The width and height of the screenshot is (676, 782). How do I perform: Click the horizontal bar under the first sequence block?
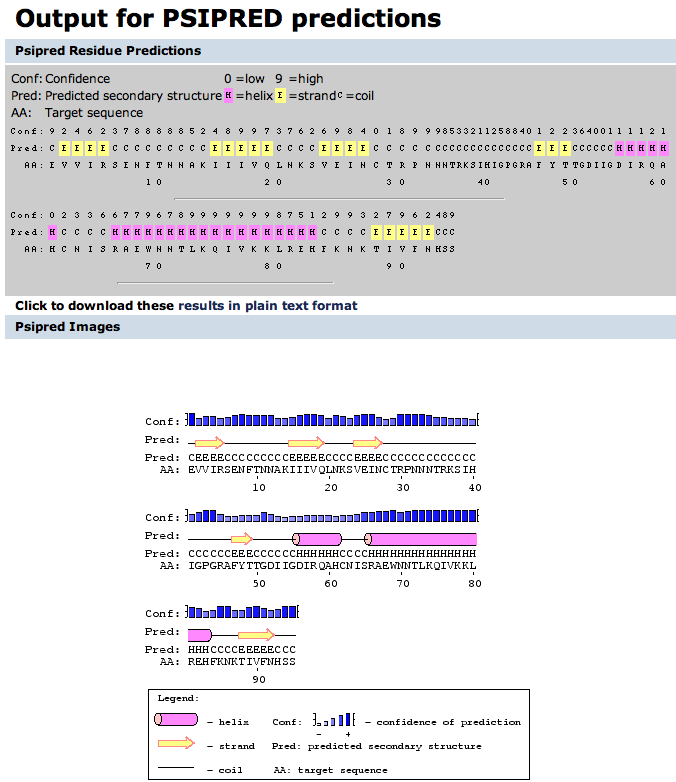pyautogui.click(x=338, y=199)
